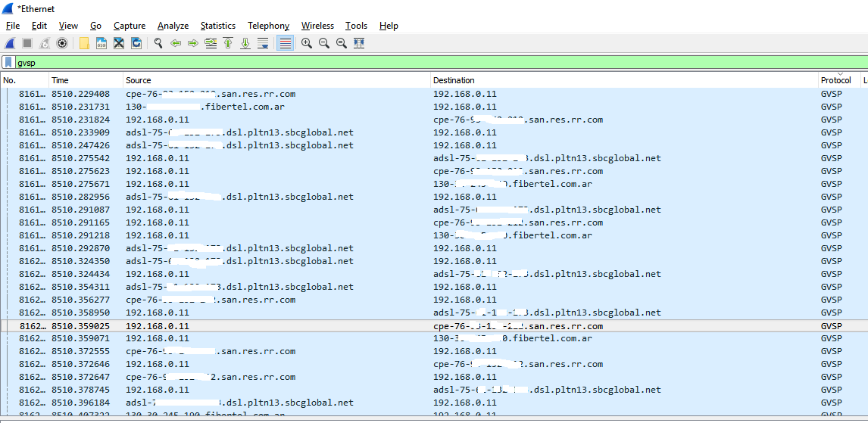
Task: Go forward to next packet
Action: tap(192, 43)
